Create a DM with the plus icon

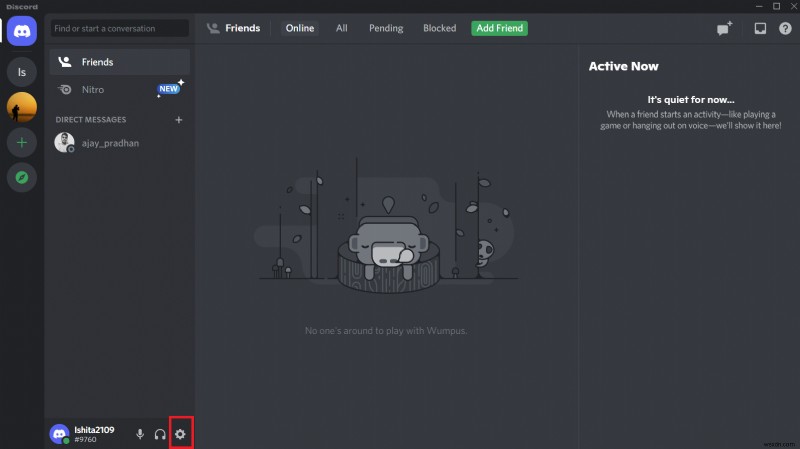(179, 119)
